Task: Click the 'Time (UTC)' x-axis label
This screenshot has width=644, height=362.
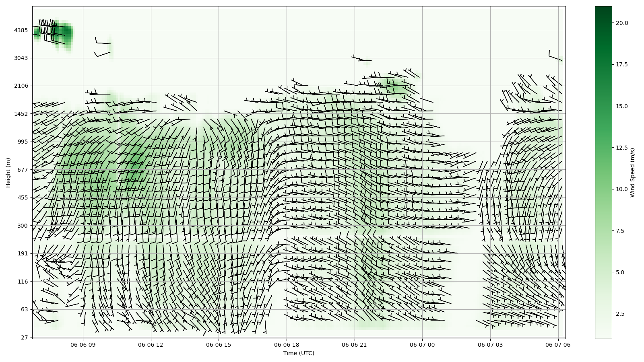Action: [x=298, y=353]
